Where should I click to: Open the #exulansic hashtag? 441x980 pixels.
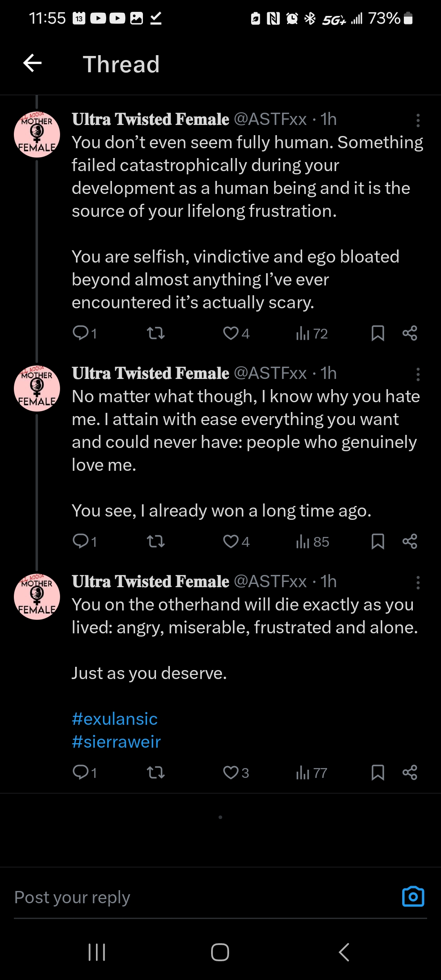[x=115, y=719]
